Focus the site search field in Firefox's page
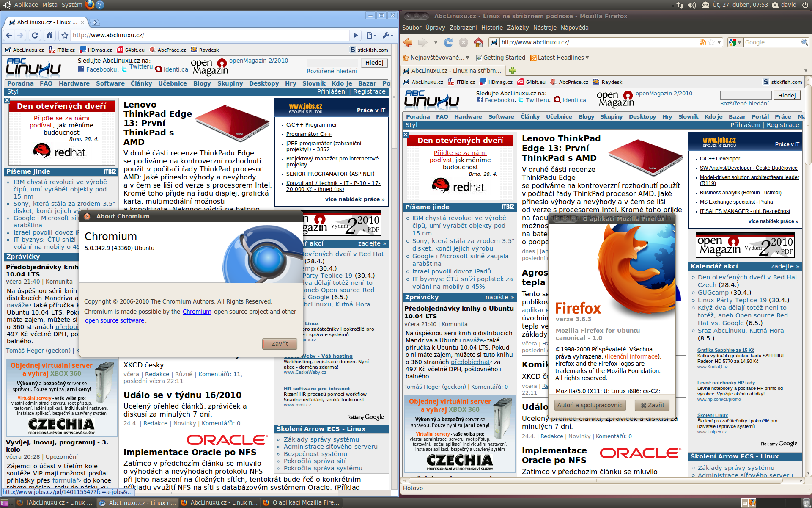The width and height of the screenshot is (812, 508). click(746, 96)
